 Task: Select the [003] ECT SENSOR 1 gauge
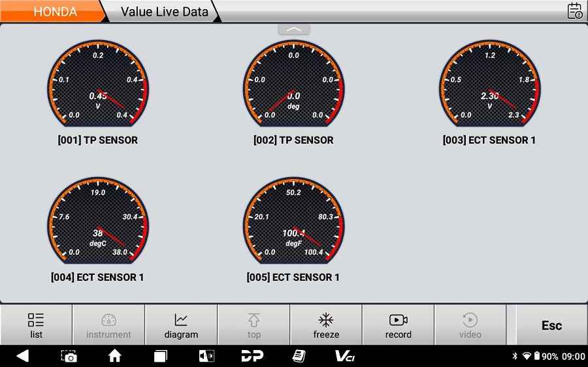489,88
